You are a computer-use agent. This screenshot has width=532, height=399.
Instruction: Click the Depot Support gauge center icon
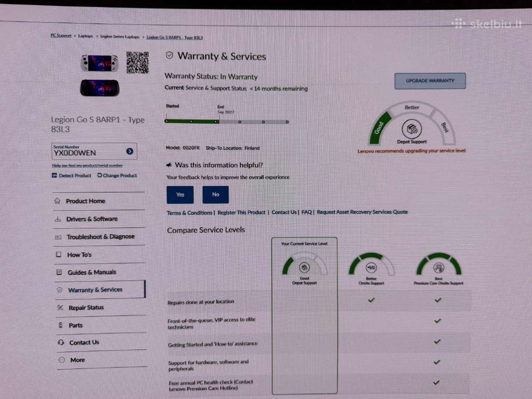(x=411, y=130)
